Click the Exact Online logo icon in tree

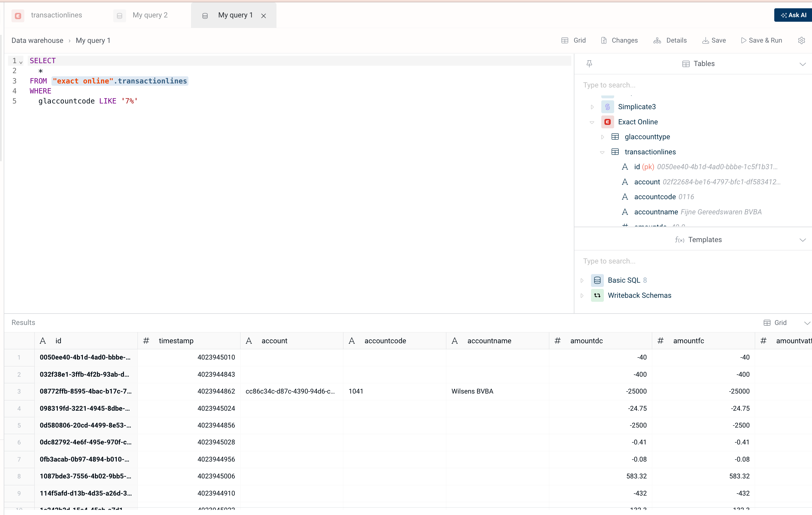click(607, 122)
